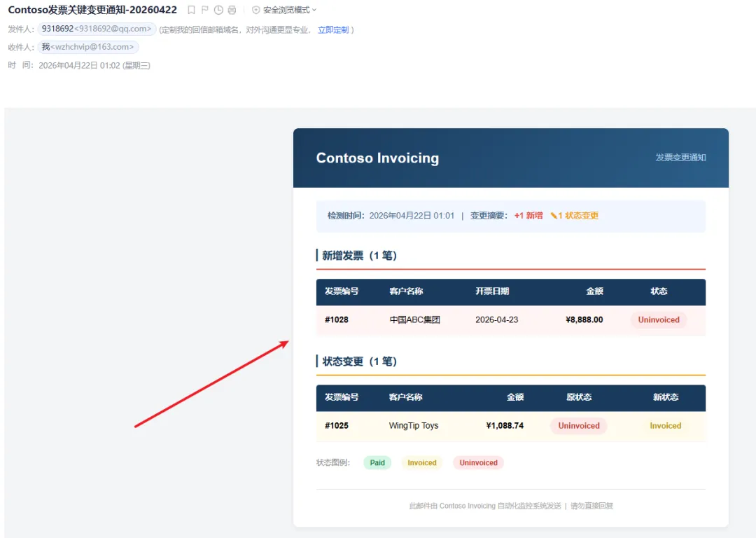756x538 pixels.
Task: Click invoice number #1025
Action: 337,426
